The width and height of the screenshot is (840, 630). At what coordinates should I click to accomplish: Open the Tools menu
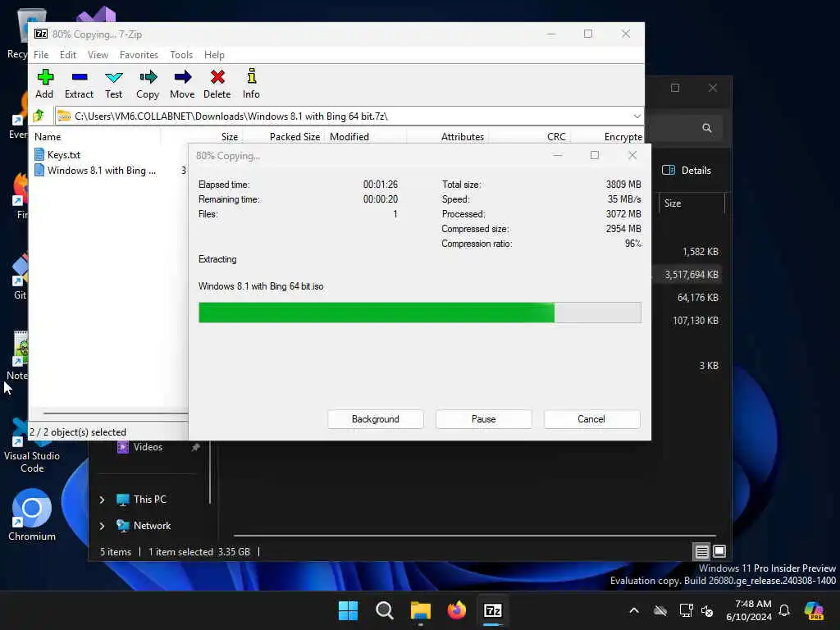point(181,55)
